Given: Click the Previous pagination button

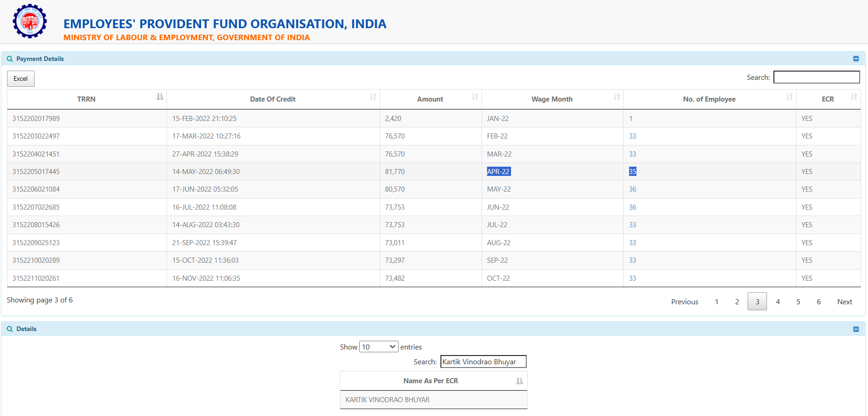Looking at the screenshot, I should pos(684,301).
